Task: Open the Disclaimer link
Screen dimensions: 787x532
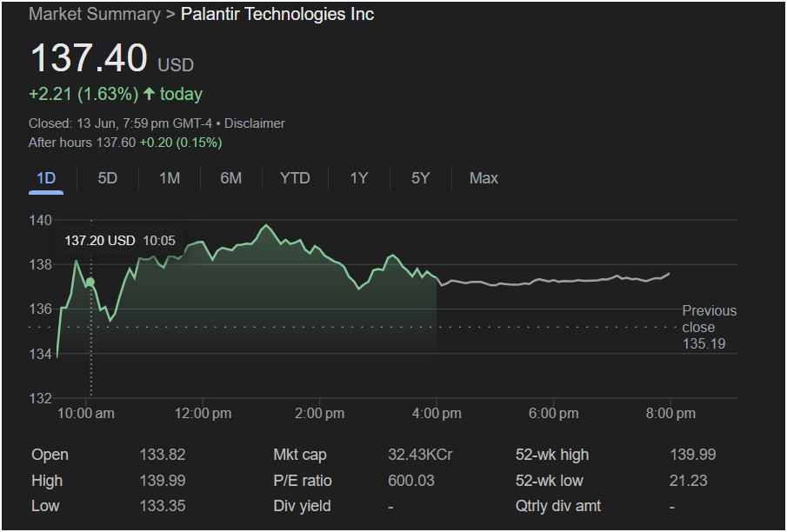Action: pyautogui.click(x=255, y=123)
